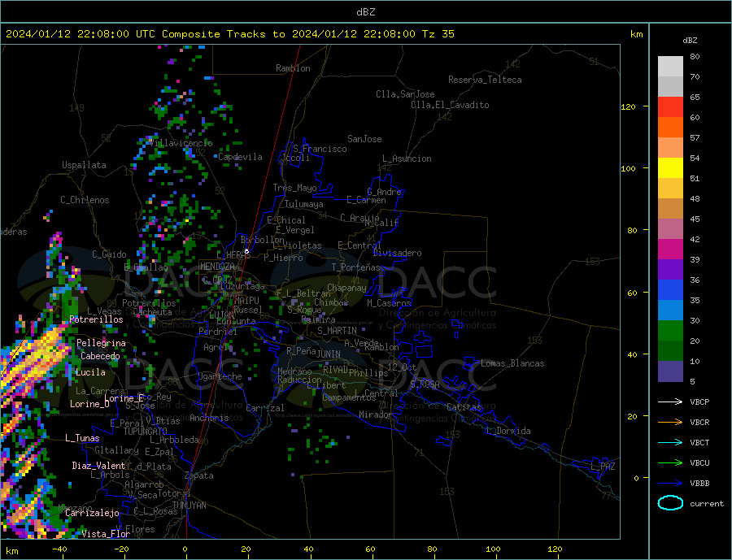Click the 'L_PAZ' label
This screenshot has height=560, width=732.
pos(603,467)
